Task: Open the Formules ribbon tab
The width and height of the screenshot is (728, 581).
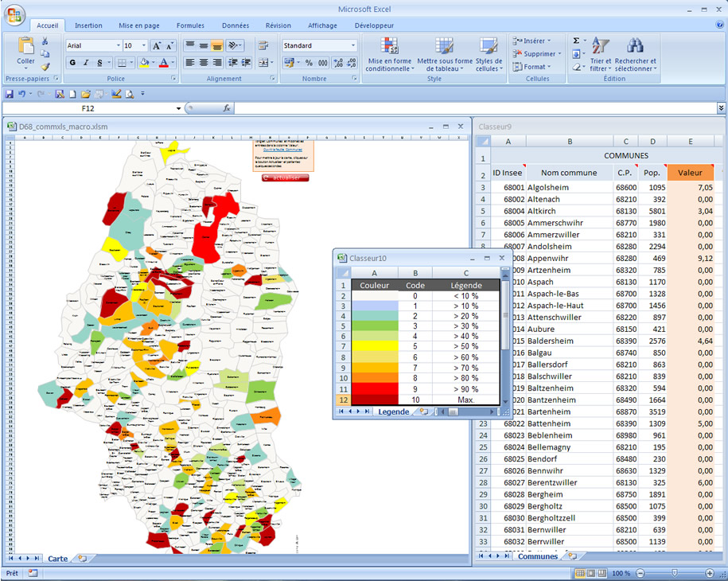Action: pos(190,25)
